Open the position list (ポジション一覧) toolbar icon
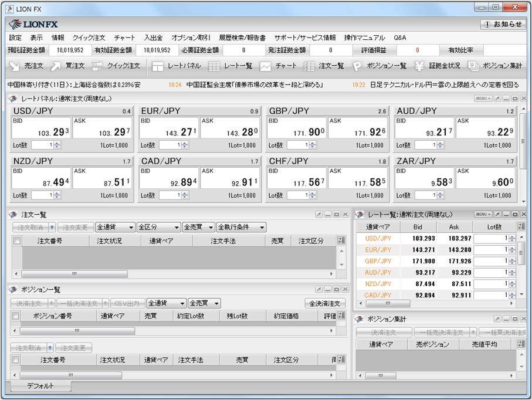The width and height of the screenshot is (532, 400). (x=357, y=66)
